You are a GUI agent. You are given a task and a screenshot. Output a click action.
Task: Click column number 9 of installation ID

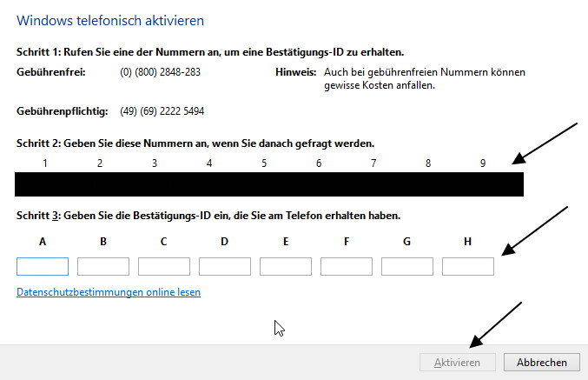[x=483, y=163]
